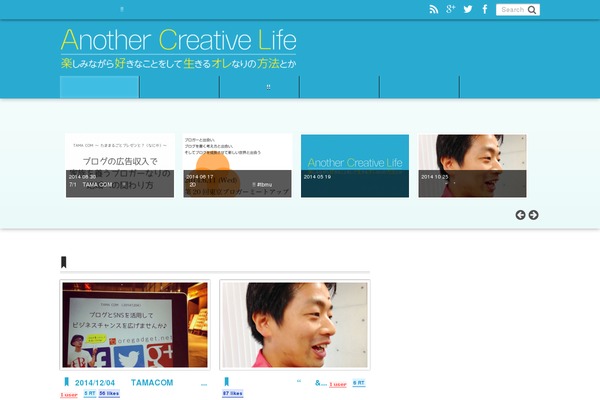Click the search magnifier icon
Screen dimensions: 600x400
tap(532, 10)
